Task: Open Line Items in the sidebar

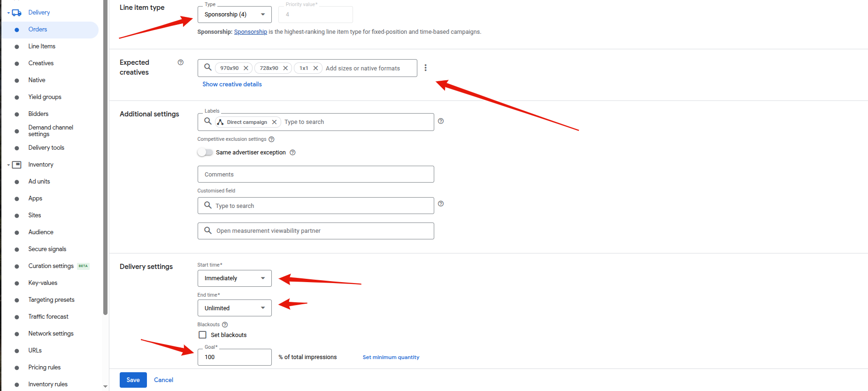Action: tap(42, 46)
